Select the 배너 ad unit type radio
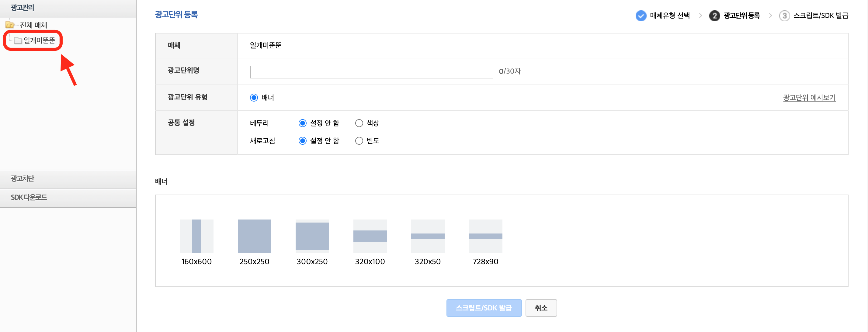Image resolution: width=868 pixels, height=332 pixels. (254, 98)
